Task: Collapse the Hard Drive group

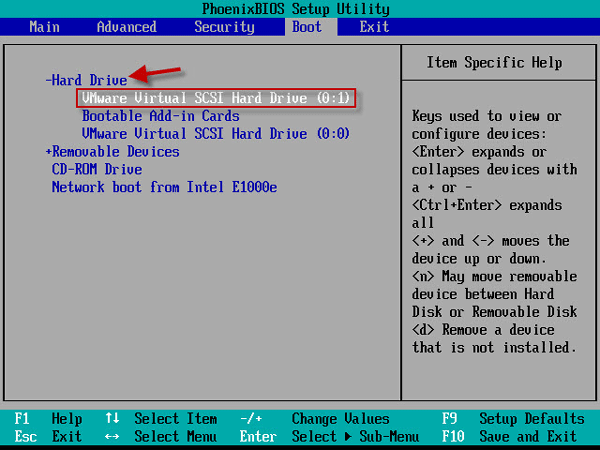Action: click(86, 80)
